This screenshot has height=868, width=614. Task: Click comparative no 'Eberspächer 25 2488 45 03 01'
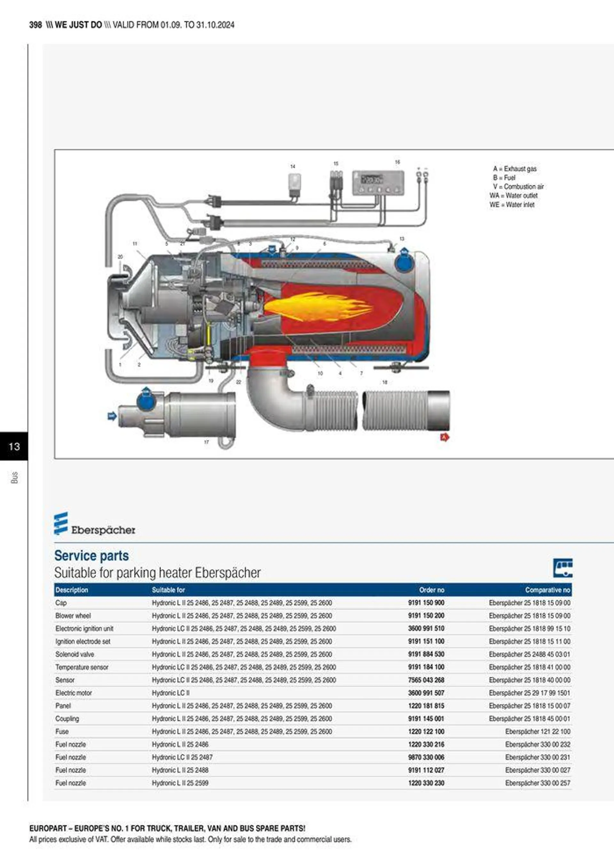[530, 654]
